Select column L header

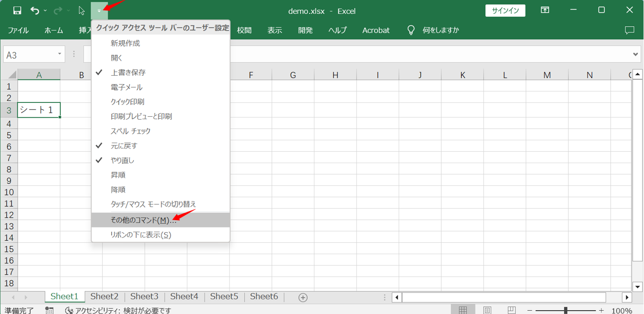pyautogui.click(x=505, y=75)
